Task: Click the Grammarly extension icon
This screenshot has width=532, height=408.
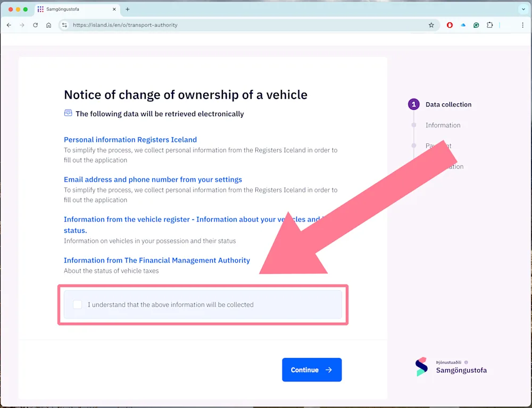Action: pos(476,25)
